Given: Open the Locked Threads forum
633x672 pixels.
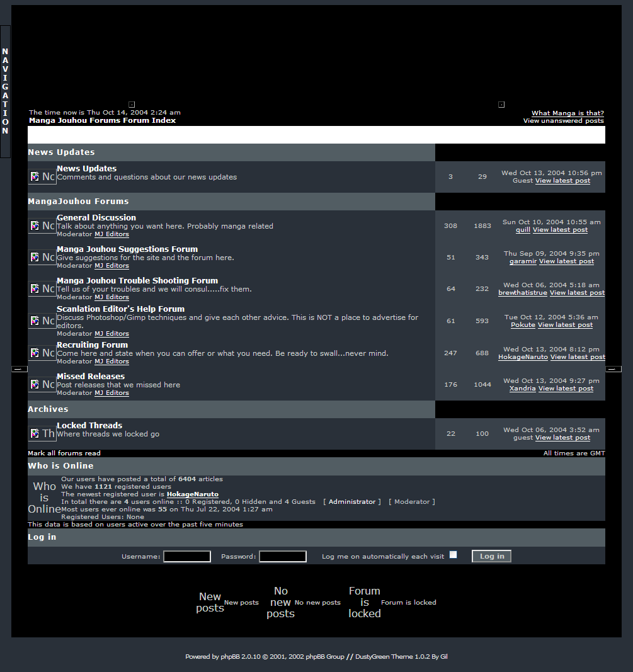Looking at the screenshot, I should pos(89,426).
